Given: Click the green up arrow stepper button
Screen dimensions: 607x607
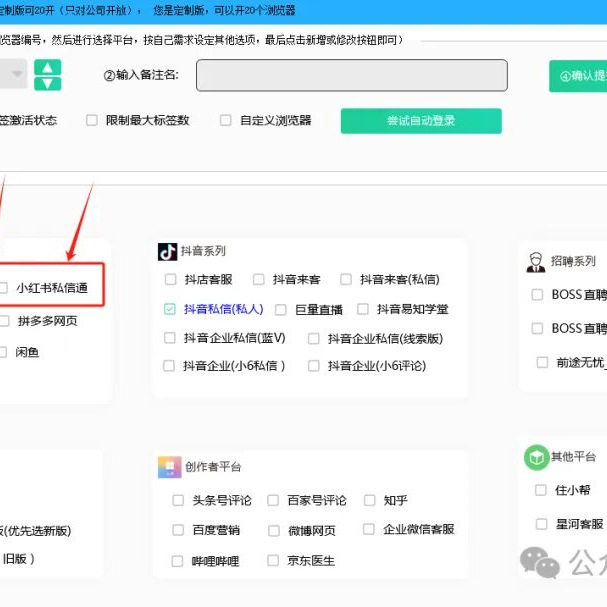Looking at the screenshot, I should pyautogui.click(x=48, y=68).
